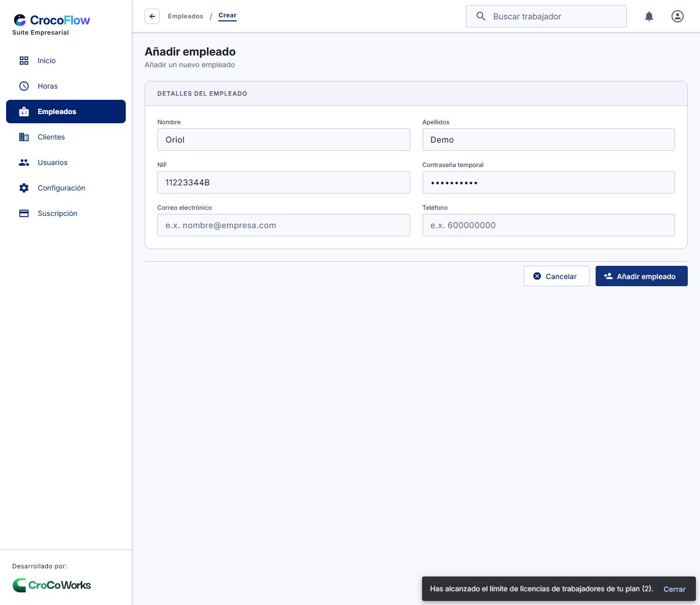Click the Contraseña temporal field

548,182
